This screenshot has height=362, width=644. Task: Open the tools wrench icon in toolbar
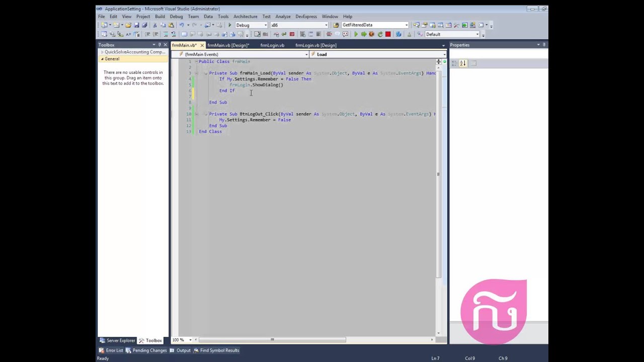pyautogui.click(x=456, y=25)
